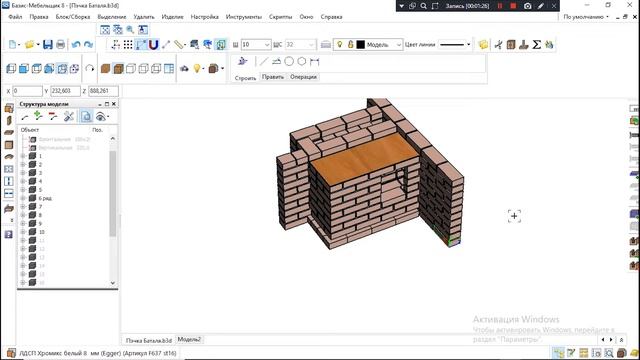The width and height of the screenshot is (640, 360).
Task: Expand tree item 6 ряд
Action: pos(23,198)
